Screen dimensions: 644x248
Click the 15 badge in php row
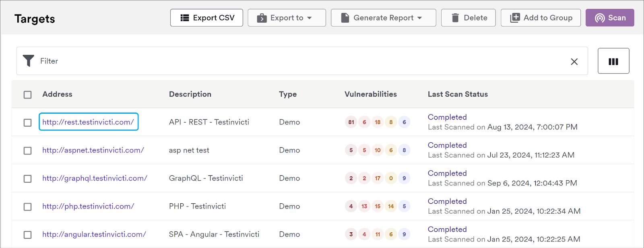[x=378, y=206]
